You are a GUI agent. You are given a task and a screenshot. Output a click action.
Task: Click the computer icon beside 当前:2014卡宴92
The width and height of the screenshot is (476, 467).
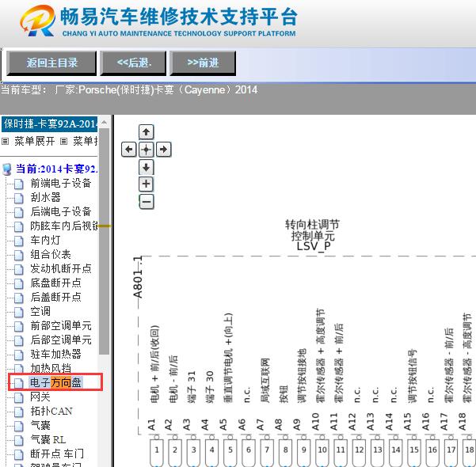(x=7, y=169)
